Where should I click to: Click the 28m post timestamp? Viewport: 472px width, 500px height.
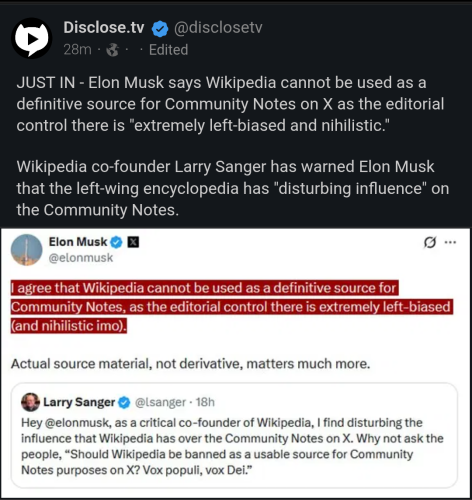(77, 50)
